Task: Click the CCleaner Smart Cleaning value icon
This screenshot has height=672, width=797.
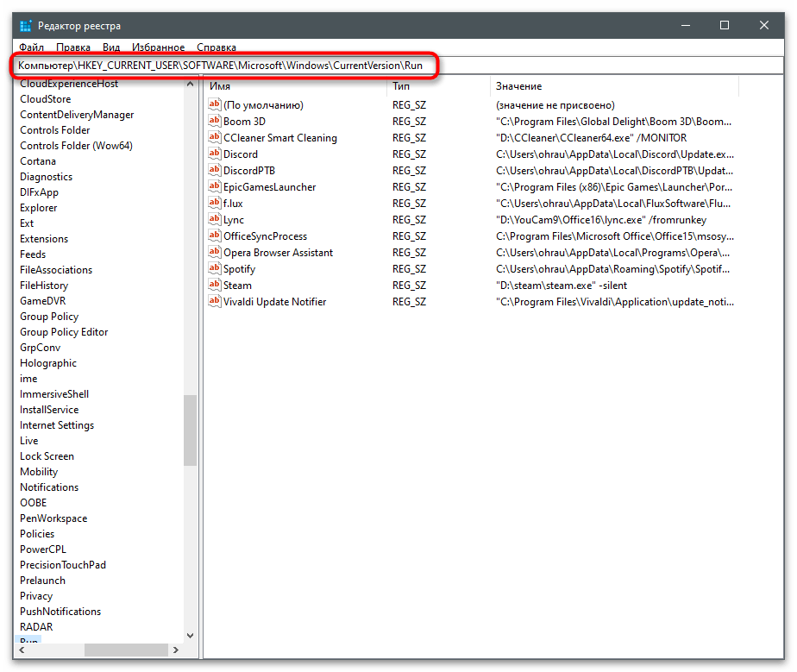Action: 216,138
